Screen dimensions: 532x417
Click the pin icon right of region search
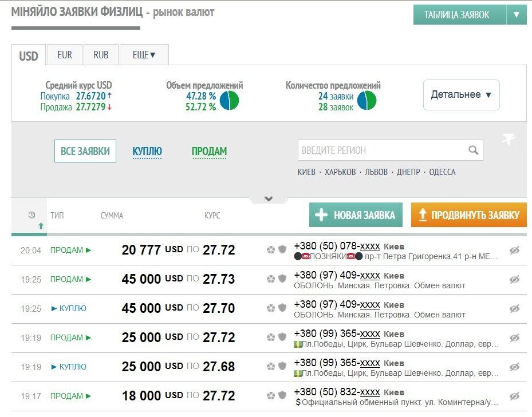point(508,140)
